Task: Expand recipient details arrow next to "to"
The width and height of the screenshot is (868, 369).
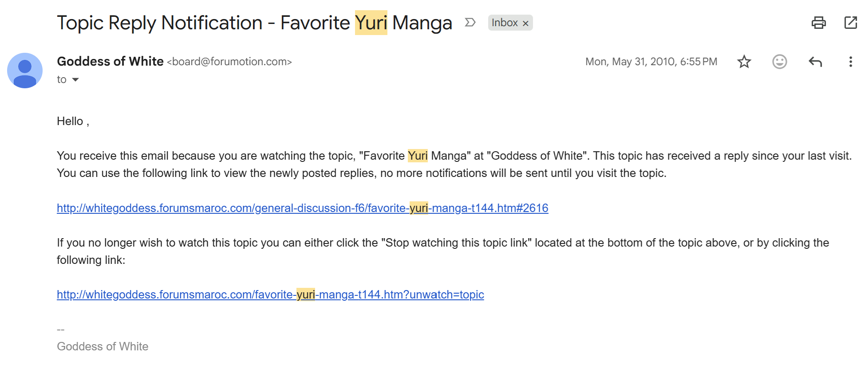Action: [75, 80]
